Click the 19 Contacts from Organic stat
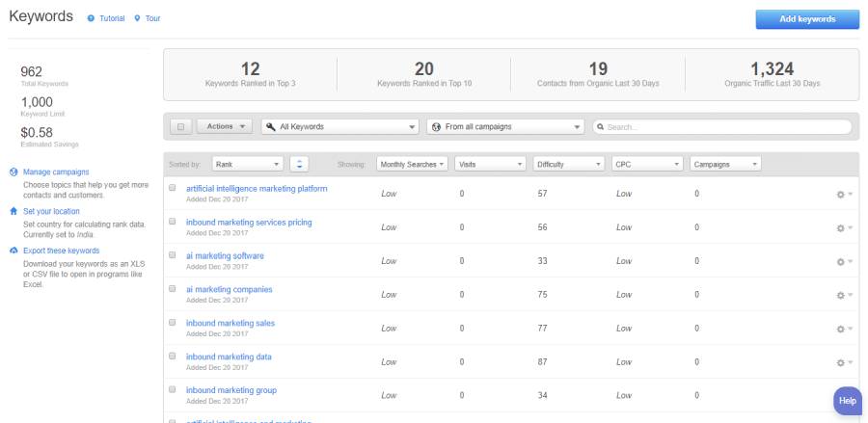 [x=598, y=74]
